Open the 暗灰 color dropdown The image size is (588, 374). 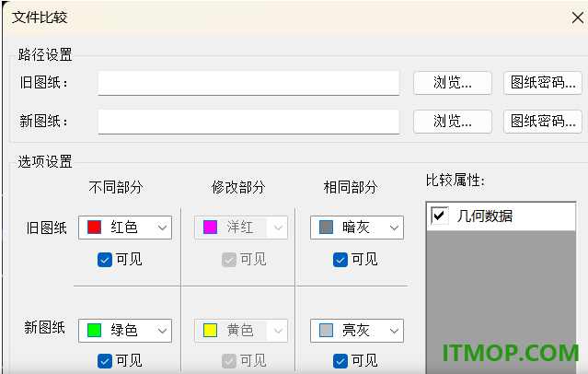[x=357, y=228]
